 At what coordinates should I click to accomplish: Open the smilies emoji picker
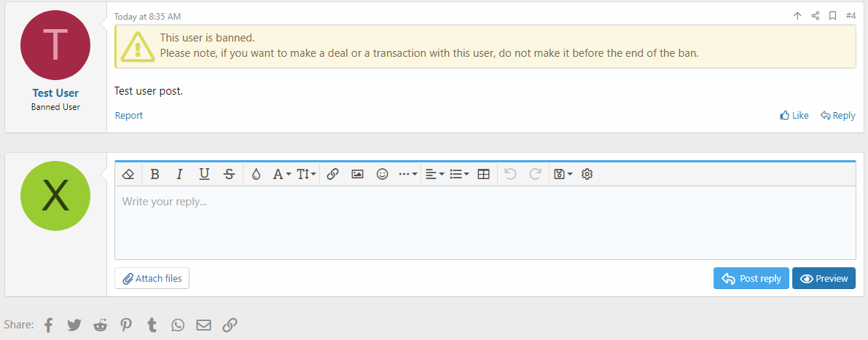pos(382,174)
